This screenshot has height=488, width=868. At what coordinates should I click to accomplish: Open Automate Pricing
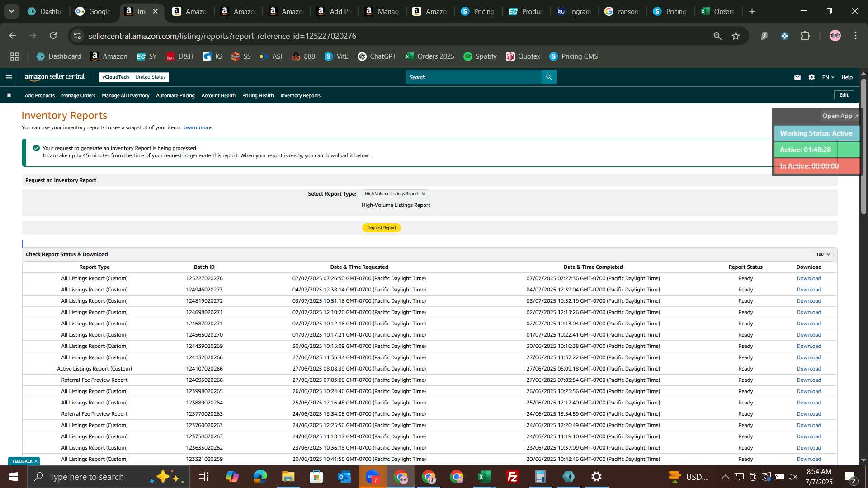(x=175, y=95)
